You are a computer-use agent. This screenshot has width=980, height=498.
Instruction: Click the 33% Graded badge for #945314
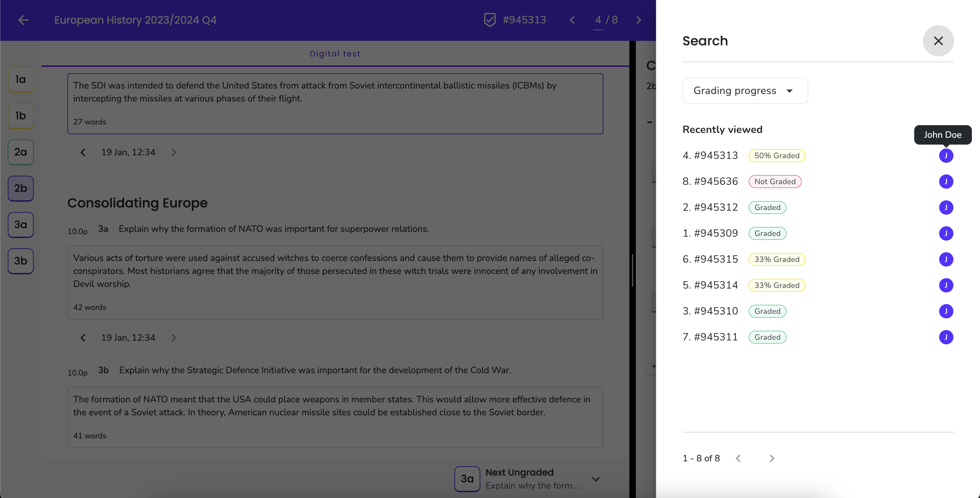[x=776, y=285]
